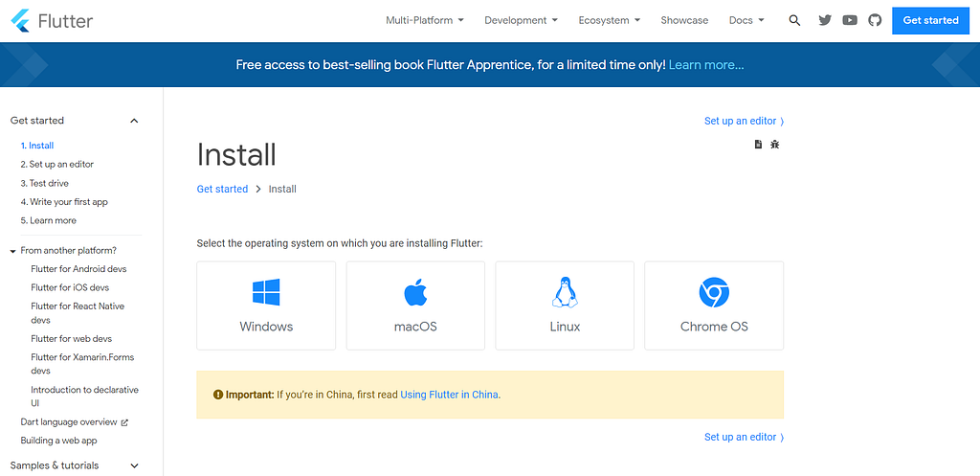Open Flutter for Xamarin.Forms devs
Viewport: 980px width, 476px height.
(x=82, y=364)
